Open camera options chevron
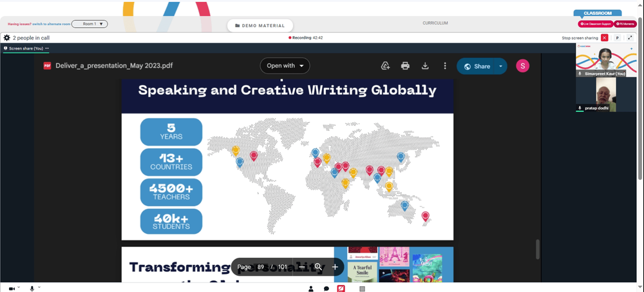The height and width of the screenshot is (292, 644). click(19, 287)
